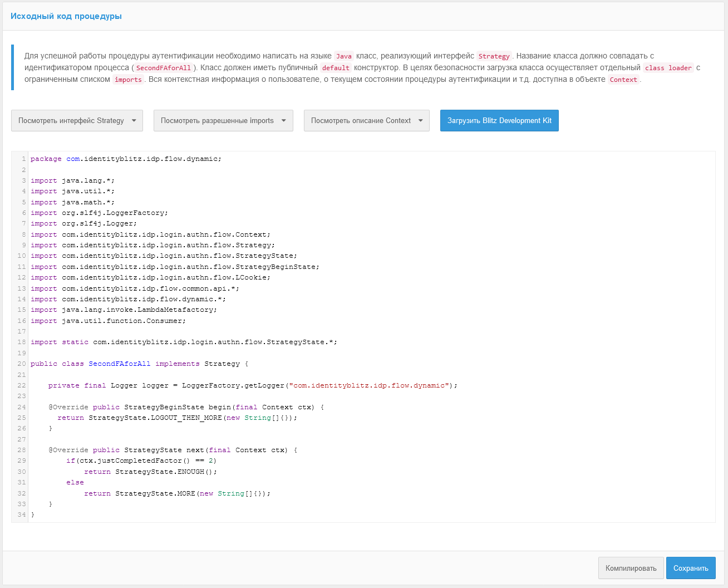Click class name SecondFAforAll in the code
The width and height of the screenshot is (728, 588).
pos(120,364)
